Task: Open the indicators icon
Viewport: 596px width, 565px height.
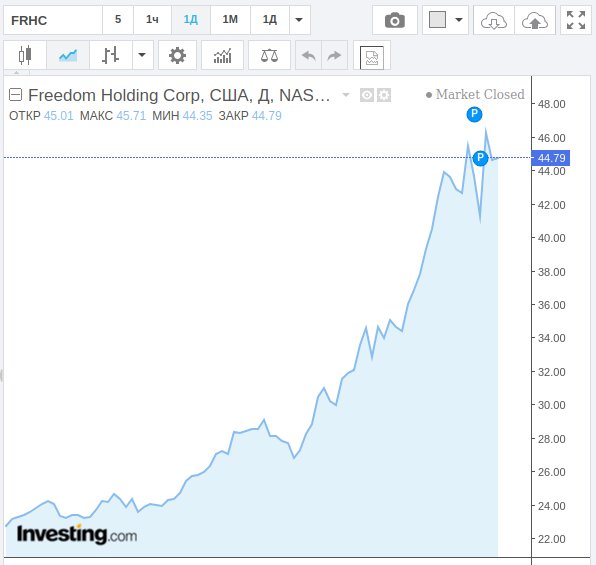Action: coord(222,56)
